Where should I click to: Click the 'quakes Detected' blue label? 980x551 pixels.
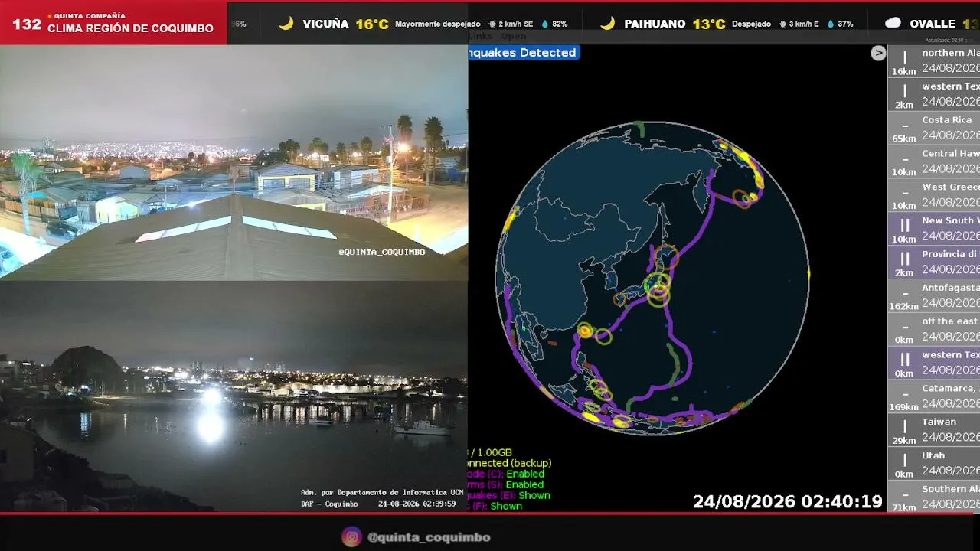(522, 53)
